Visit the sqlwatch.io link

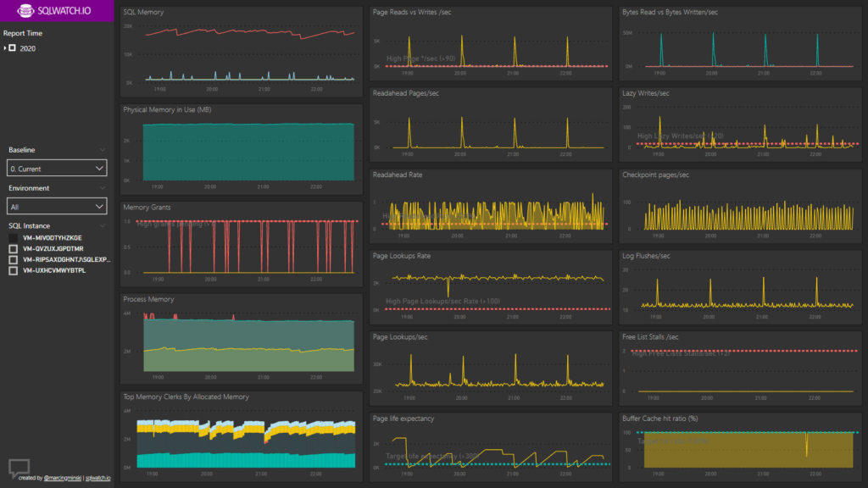[98, 478]
